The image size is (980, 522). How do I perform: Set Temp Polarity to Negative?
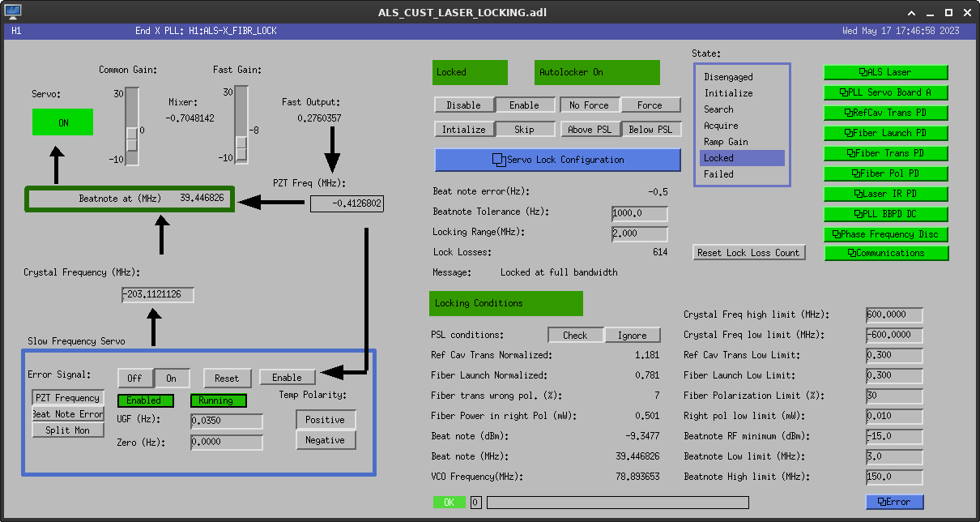tap(326, 440)
